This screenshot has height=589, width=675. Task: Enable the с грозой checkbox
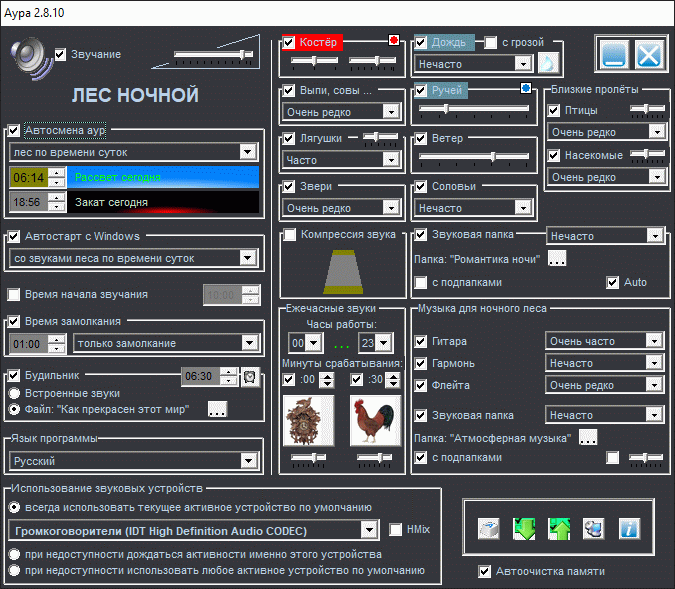click(491, 42)
